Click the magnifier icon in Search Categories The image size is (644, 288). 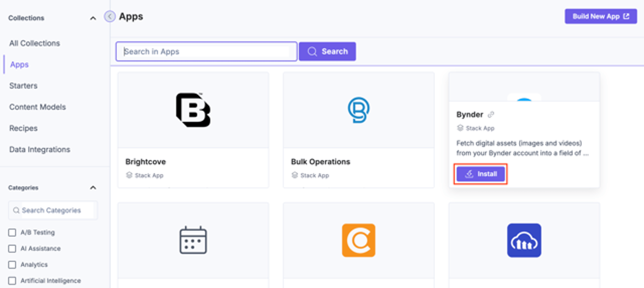pos(16,210)
